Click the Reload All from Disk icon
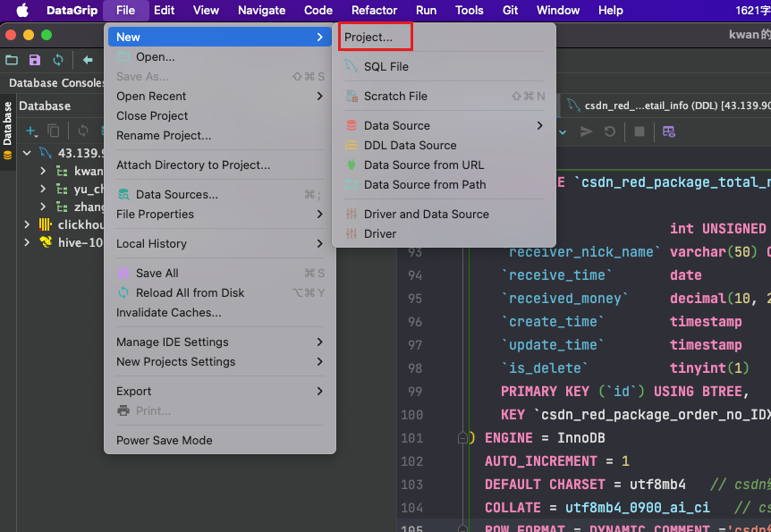The height and width of the screenshot is (532, 771). 123,292
